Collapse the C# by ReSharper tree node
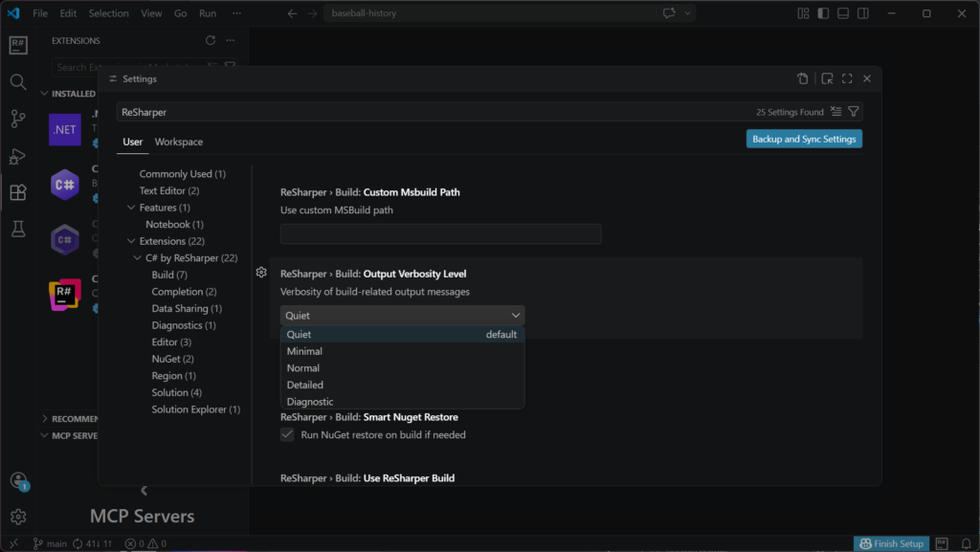 (138, 258)
